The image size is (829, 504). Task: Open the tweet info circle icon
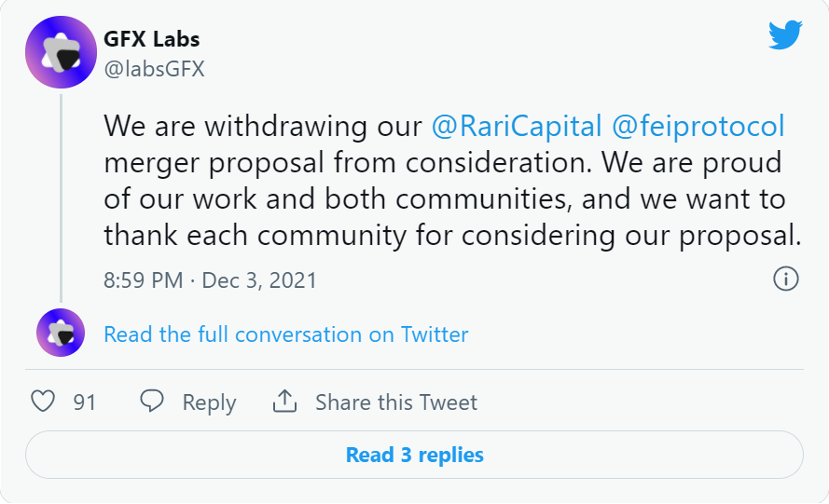point(786,279)
